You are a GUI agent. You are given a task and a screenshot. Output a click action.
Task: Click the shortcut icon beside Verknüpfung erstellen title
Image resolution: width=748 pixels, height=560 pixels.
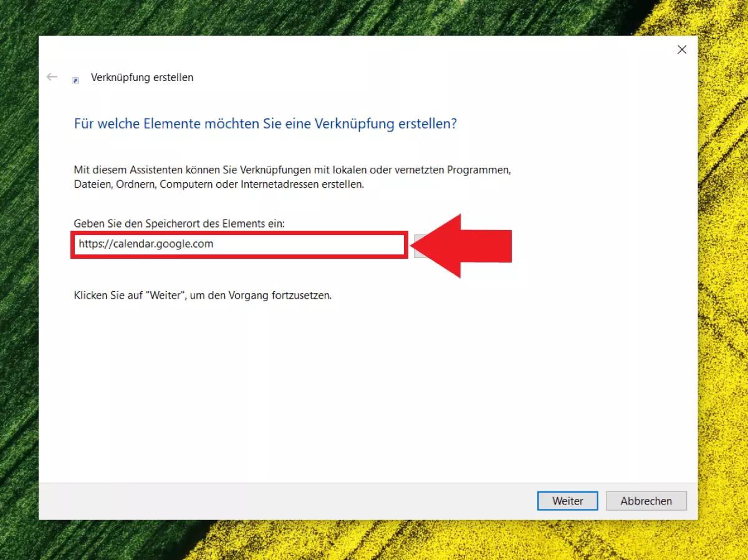[x=75, y=80]
